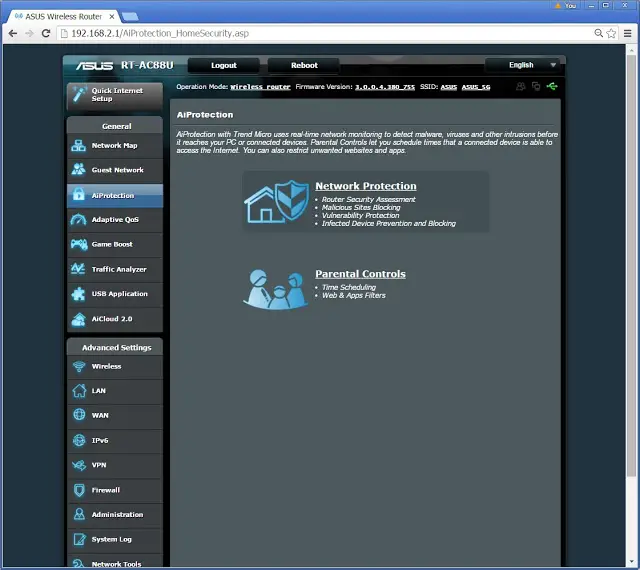Screen dimensions: 640x570
Task: Click the Malicious Sites Blocking text
Action: click(361, 207)
